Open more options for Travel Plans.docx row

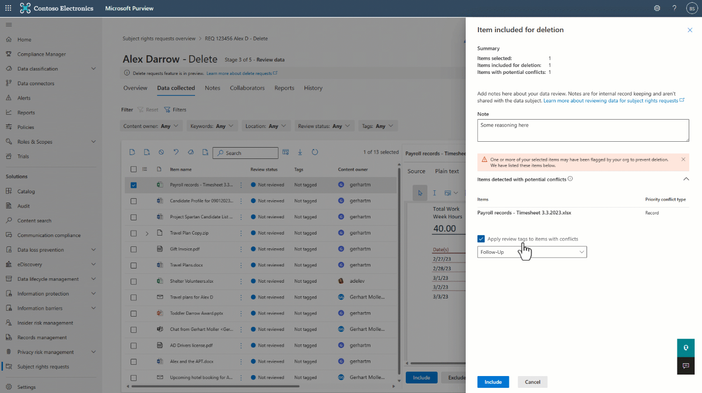point(241,265)
